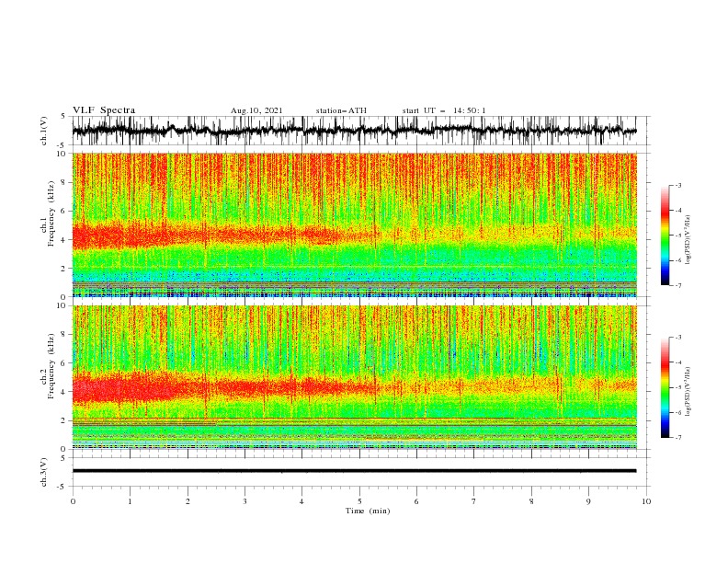The height and width of the screenshot is (563, 728).
Task: Click the time axis tick label "10"
Action: 646,501
